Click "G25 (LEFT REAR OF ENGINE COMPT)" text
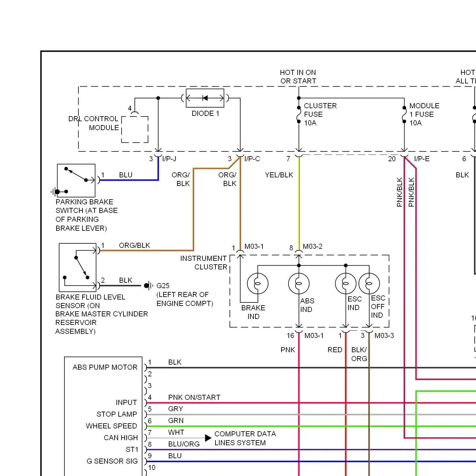Viewport: 476px width, 476px height. [x=185, y=294]
